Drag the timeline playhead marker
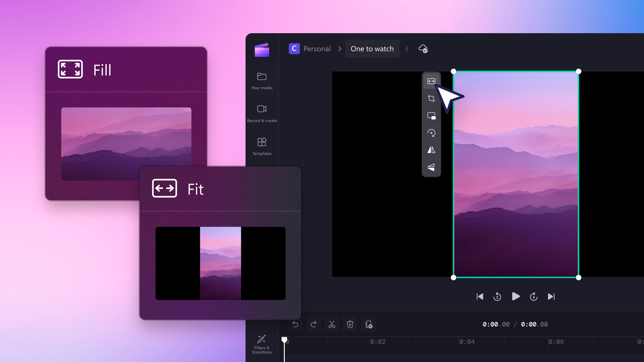 284,340
